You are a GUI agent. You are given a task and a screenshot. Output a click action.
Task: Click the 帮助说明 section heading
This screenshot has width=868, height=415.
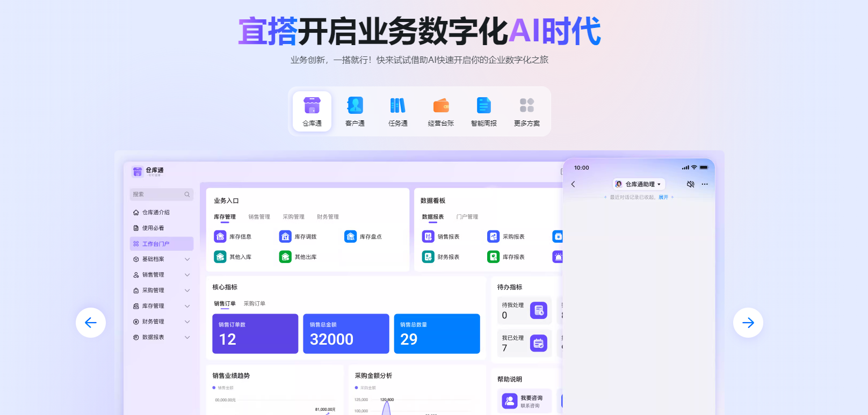[510, 379]
